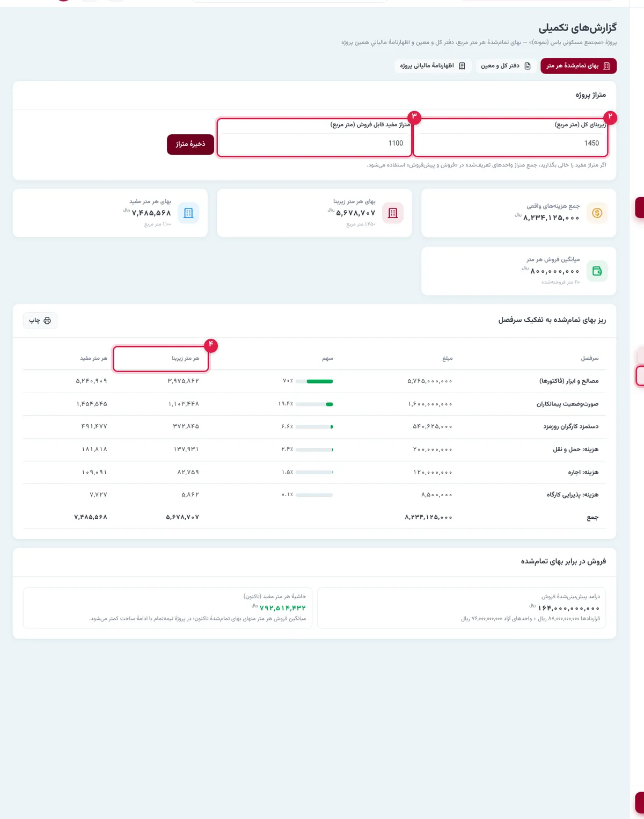
Task: Select the «هزینه: پذیرایی کارگاه» row label
Action: 573,495
